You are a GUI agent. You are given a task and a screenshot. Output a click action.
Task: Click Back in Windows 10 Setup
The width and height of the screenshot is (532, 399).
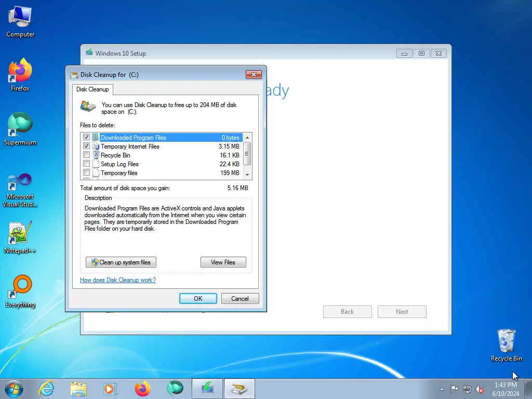tap(347, 312)
